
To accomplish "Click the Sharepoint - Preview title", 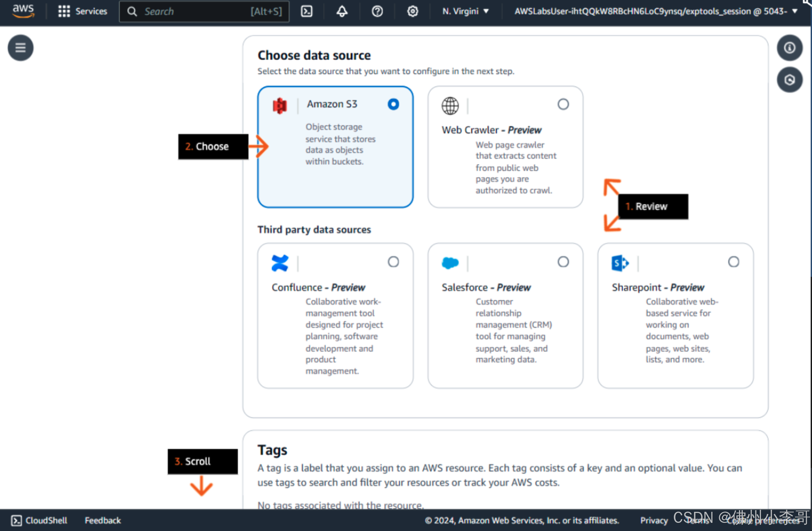I will click(x=658, y=288).
